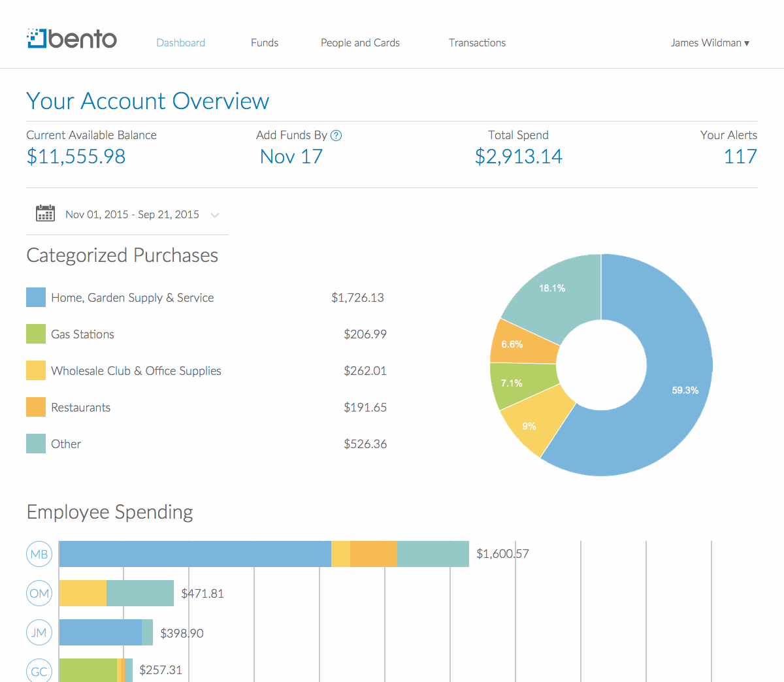Select the Nov 01, 2015 - Sep 21, 2015 range

[132, 214]
